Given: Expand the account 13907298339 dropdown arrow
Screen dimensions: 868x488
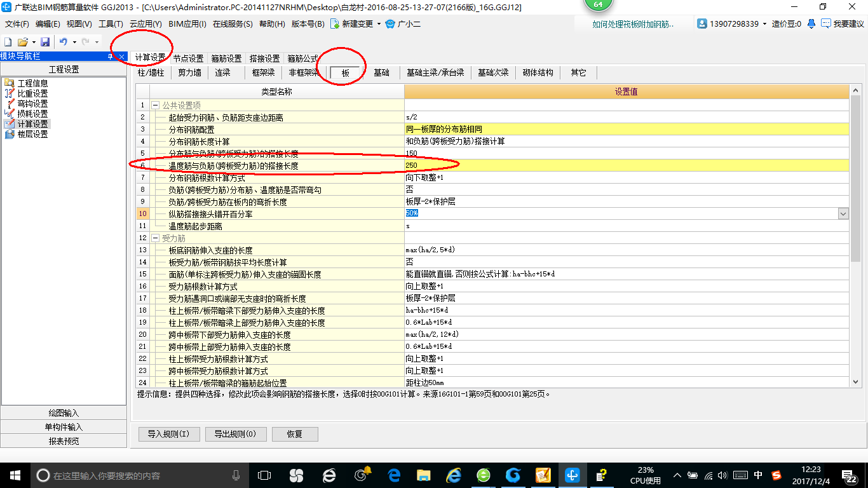Looking at the screenshot, I should coord(764,24).
